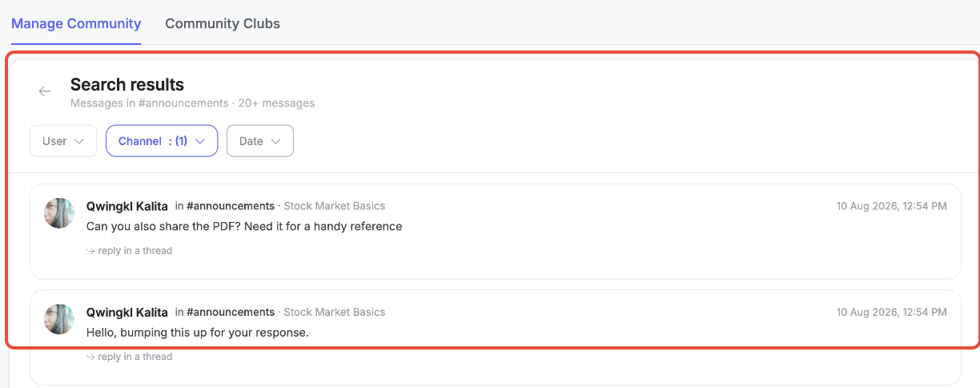Open Stock Market Basics label in second message

(335, 312)
